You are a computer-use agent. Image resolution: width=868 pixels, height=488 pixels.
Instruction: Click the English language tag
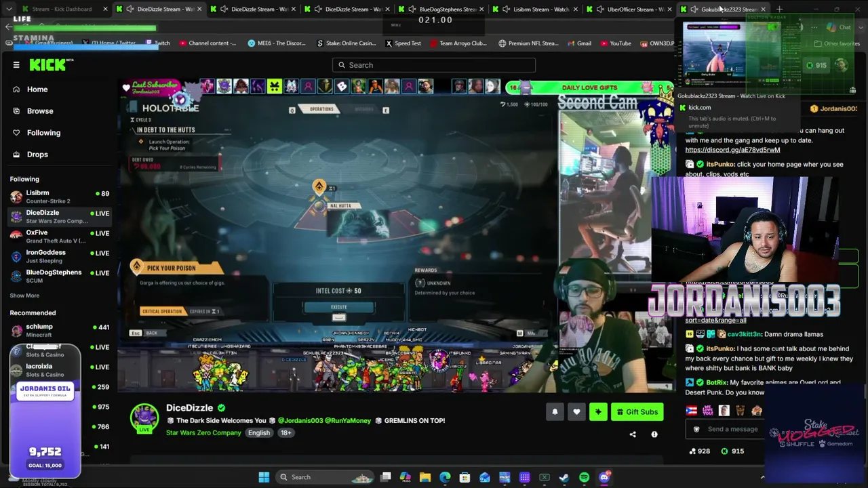(x=258, y=432)
